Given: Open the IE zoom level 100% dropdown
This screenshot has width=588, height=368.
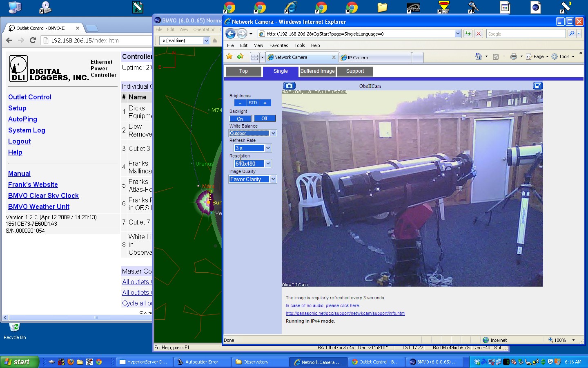Looking at the screenshot, I should click(573, 340).
